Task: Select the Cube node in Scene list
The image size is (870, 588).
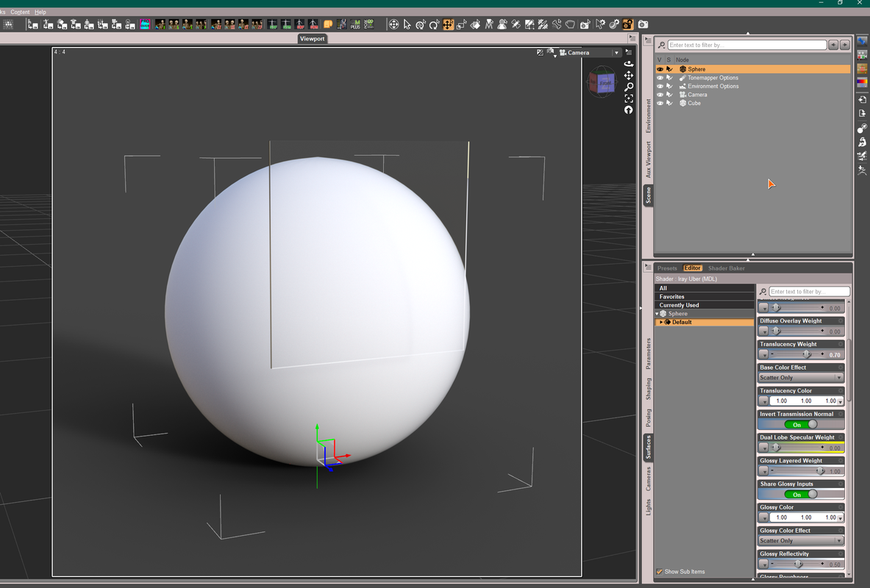Action: (x=694, y=103)
